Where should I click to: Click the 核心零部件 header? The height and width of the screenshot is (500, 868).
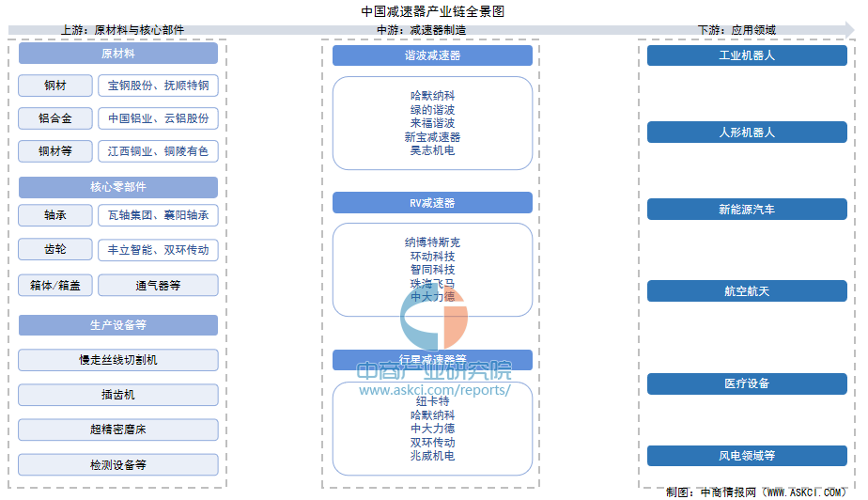click(x=118, y=187)
